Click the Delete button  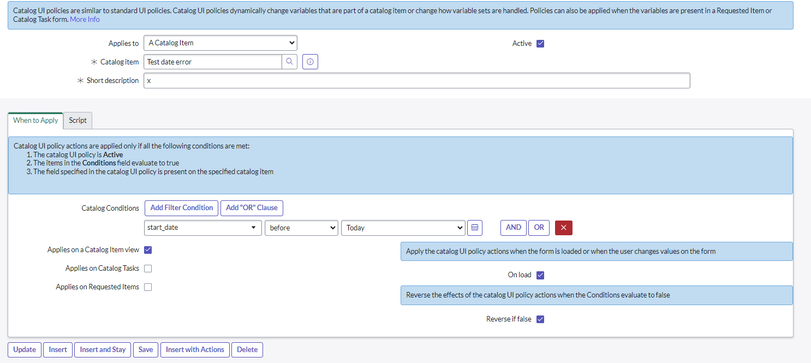pos(247,350)
